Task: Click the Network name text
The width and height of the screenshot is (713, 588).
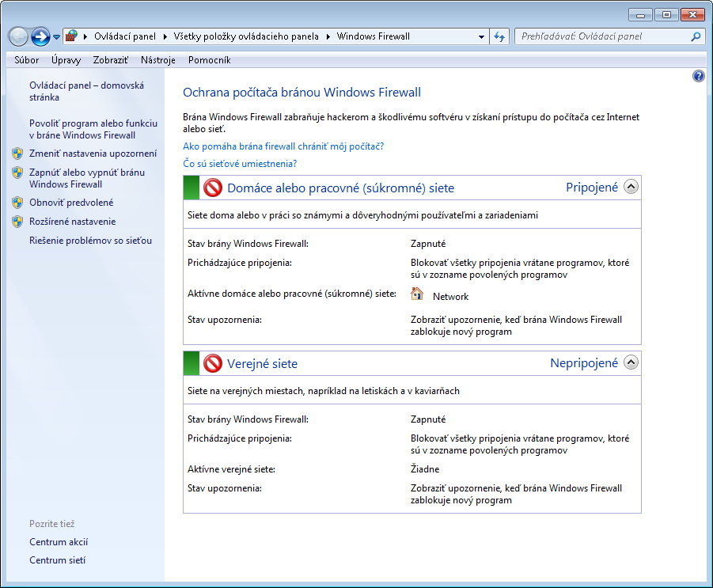Action: (450, 297)
